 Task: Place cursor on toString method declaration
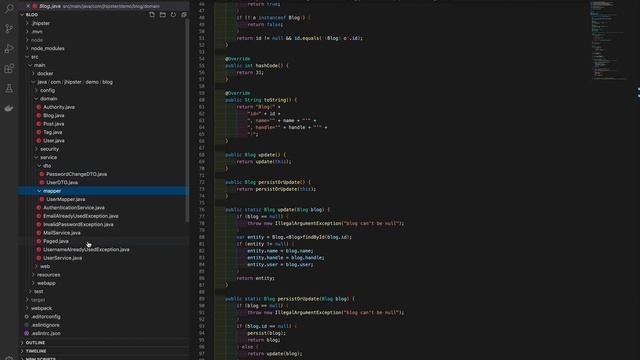[261, 100]
